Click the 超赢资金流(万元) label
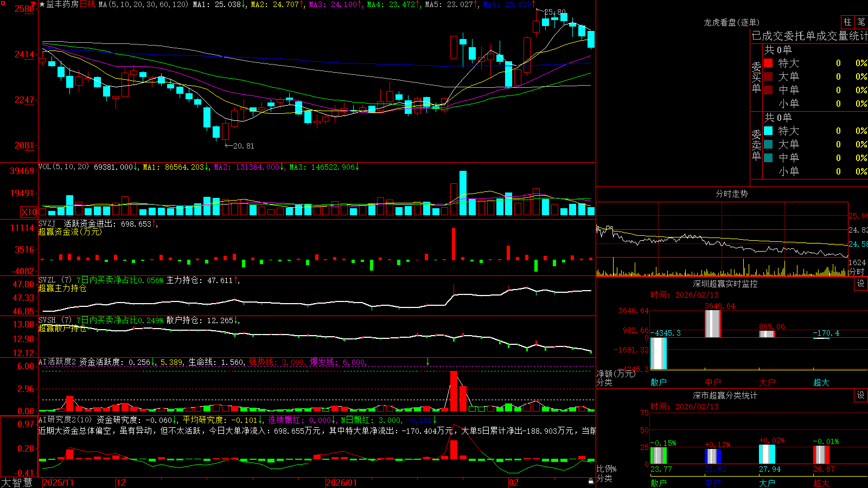Viewport: 868px width, 488px height. 70,232
